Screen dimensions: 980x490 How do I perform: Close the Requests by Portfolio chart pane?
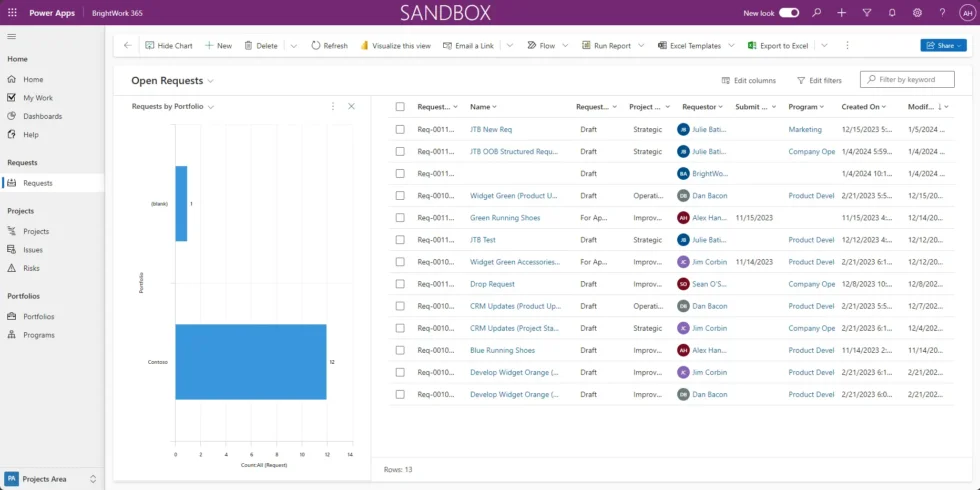point(351,106)
